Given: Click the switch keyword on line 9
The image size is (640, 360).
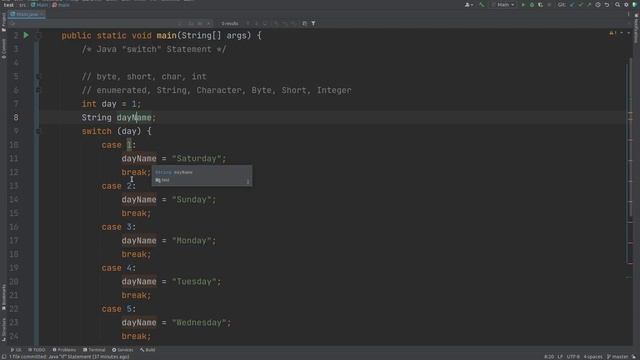Looking at the screenshot, I should coord(96,131).
